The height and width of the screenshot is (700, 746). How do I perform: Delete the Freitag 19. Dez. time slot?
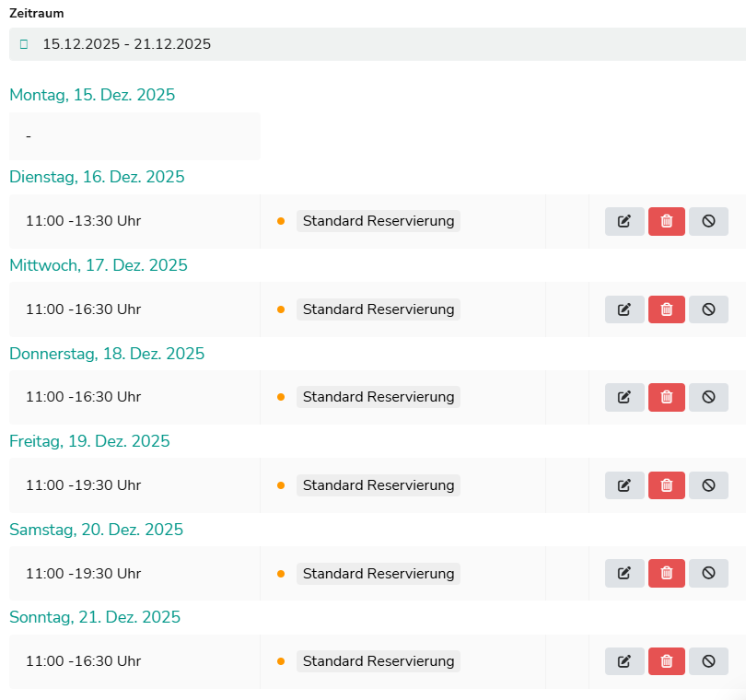(667, 485)
